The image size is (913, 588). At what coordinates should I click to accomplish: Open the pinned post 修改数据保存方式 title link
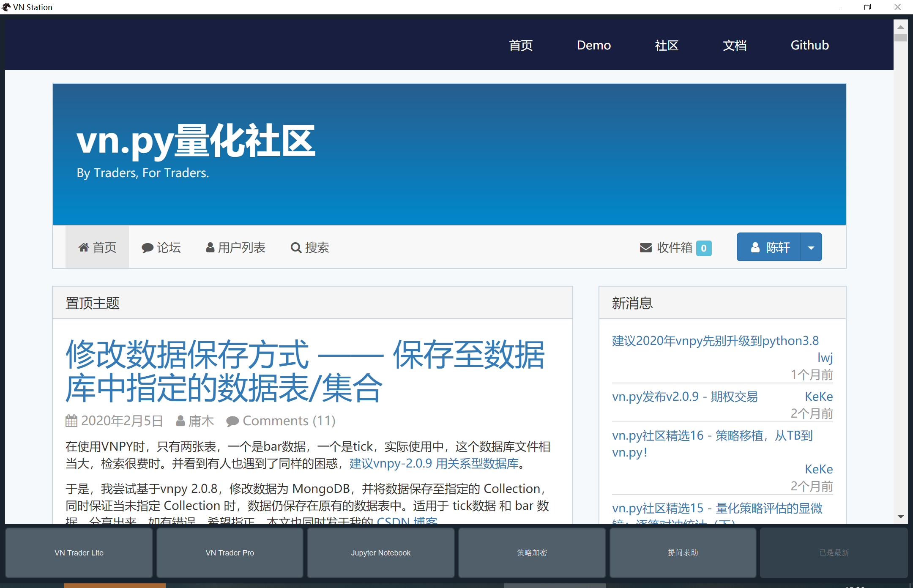tap(304, 371)
